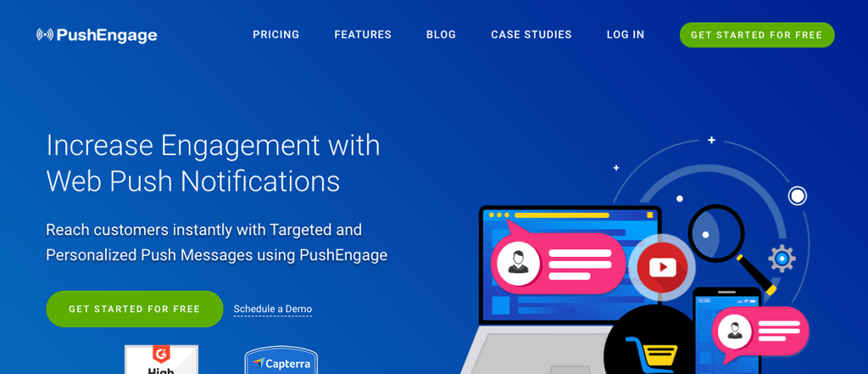Click the G2 High Performer badge
Viewport: 868px width, 374px height.
tap(161, 360)
